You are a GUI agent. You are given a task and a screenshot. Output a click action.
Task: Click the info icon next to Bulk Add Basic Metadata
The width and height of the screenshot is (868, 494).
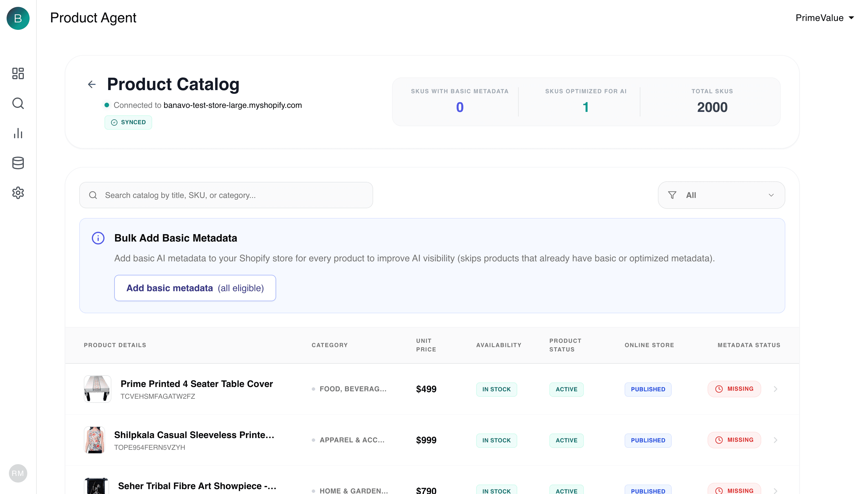coord(98,238)
